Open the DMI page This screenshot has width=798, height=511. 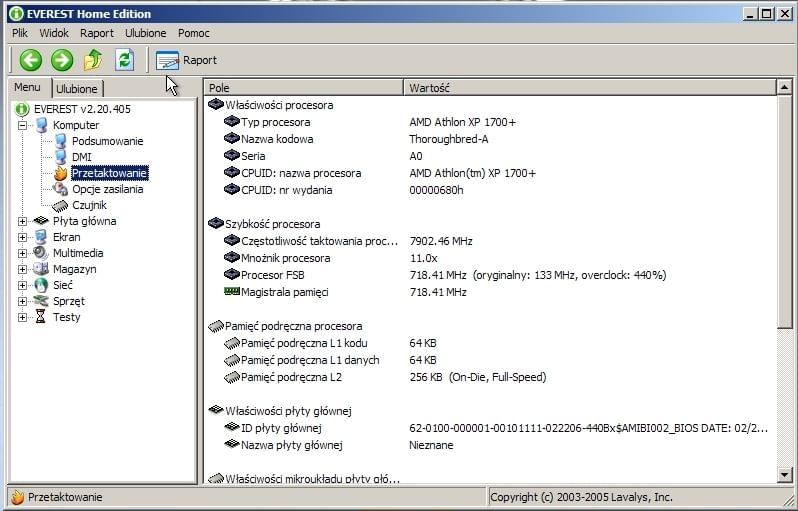click(81, 157)
